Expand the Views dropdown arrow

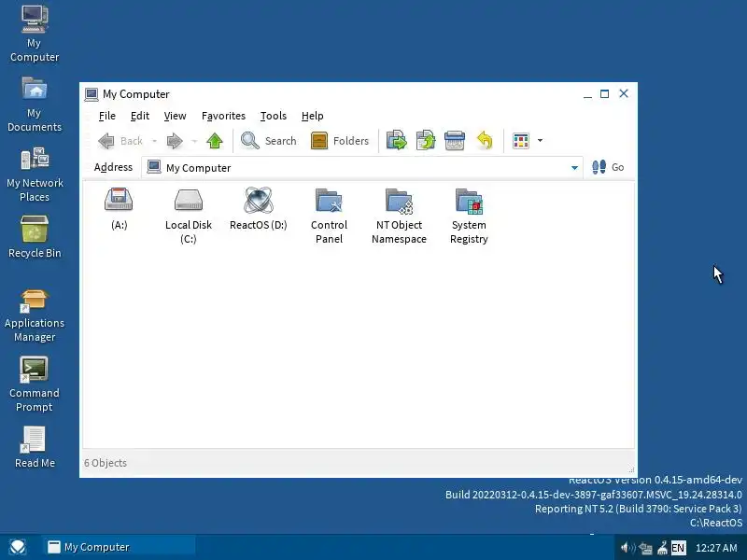point(540,141)
